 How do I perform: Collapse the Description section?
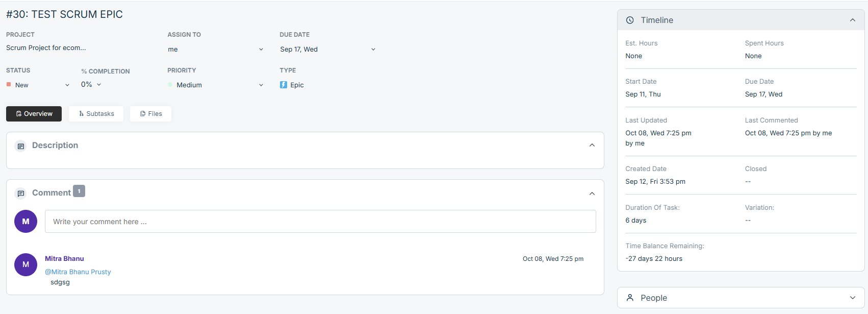(592, 146)
